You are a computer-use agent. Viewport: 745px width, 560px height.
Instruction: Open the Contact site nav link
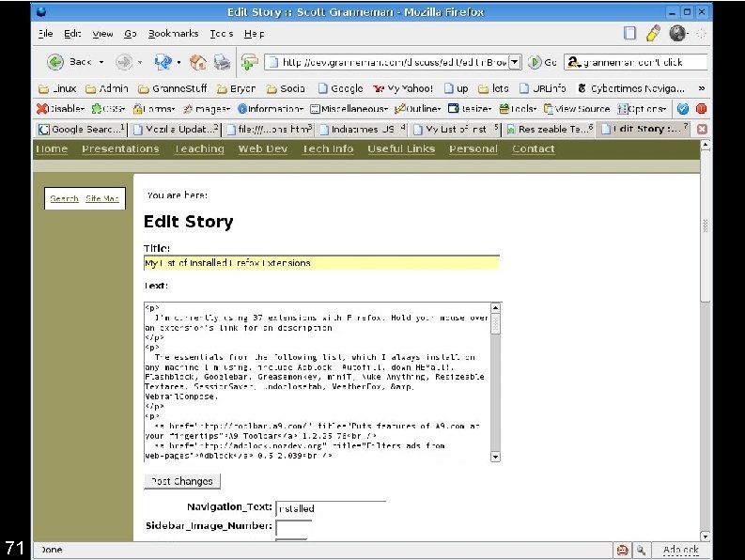click(x=533, y=148)
